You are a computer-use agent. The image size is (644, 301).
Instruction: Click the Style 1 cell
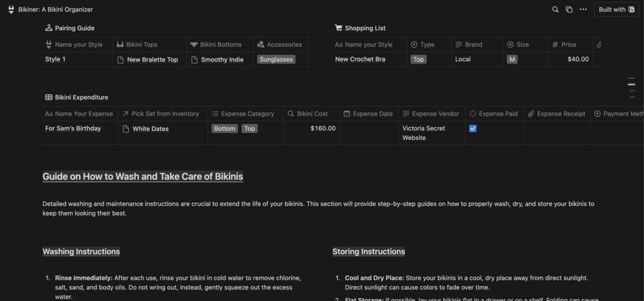click(77, 60)
